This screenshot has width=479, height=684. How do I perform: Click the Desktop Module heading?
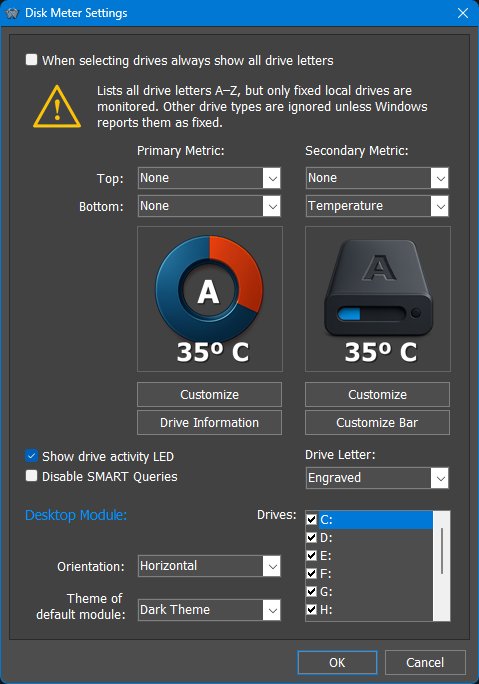pyautogui.click(x=76, y=515)
